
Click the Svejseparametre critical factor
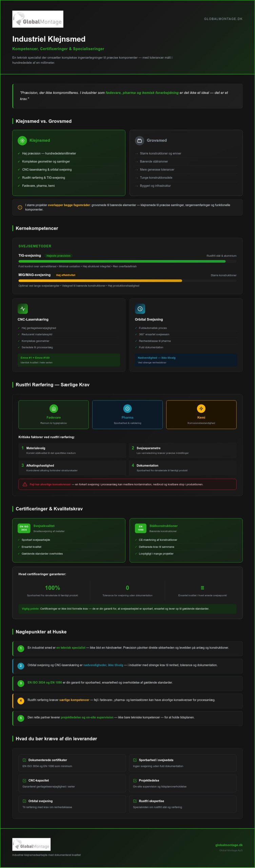click(182, 450)
